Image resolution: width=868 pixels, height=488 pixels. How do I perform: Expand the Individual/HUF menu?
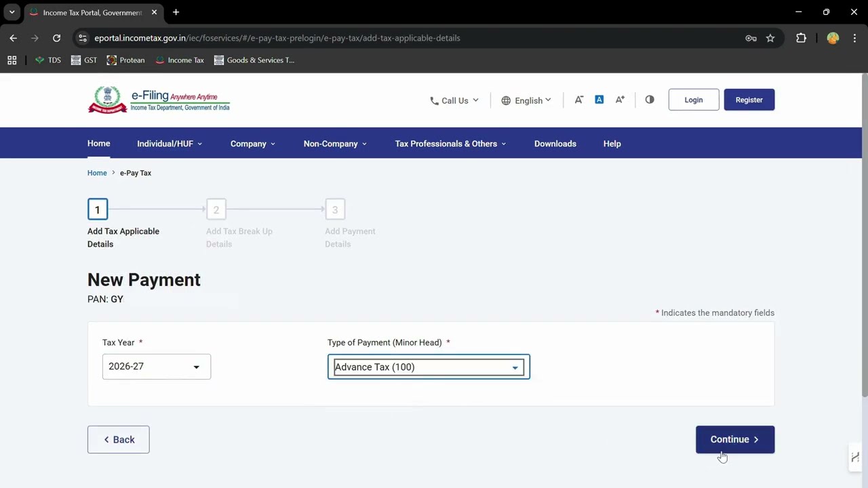coord(170,144)
